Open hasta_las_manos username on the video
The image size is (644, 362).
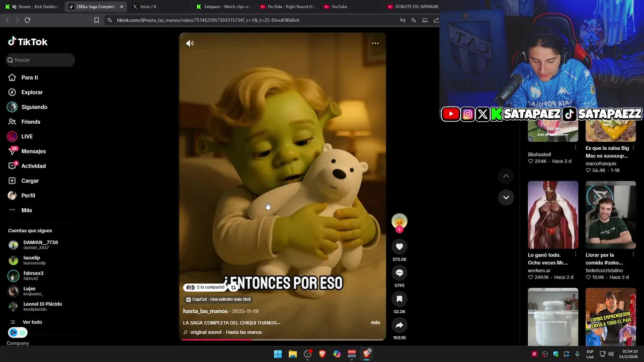point(205,311)
